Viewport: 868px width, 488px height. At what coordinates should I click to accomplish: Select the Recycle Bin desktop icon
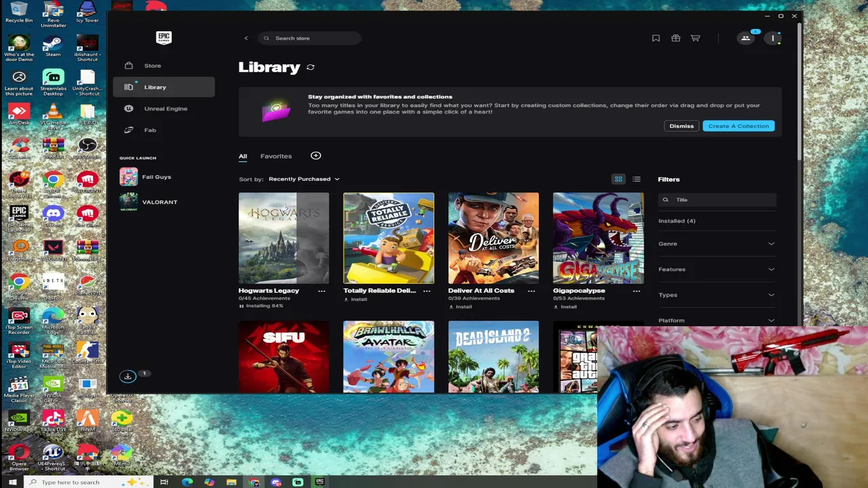(19, 13)
